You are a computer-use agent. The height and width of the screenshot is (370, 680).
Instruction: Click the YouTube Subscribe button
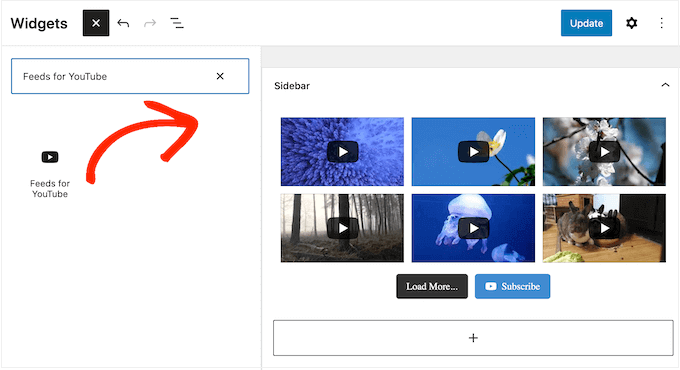(x=512, y=286)
